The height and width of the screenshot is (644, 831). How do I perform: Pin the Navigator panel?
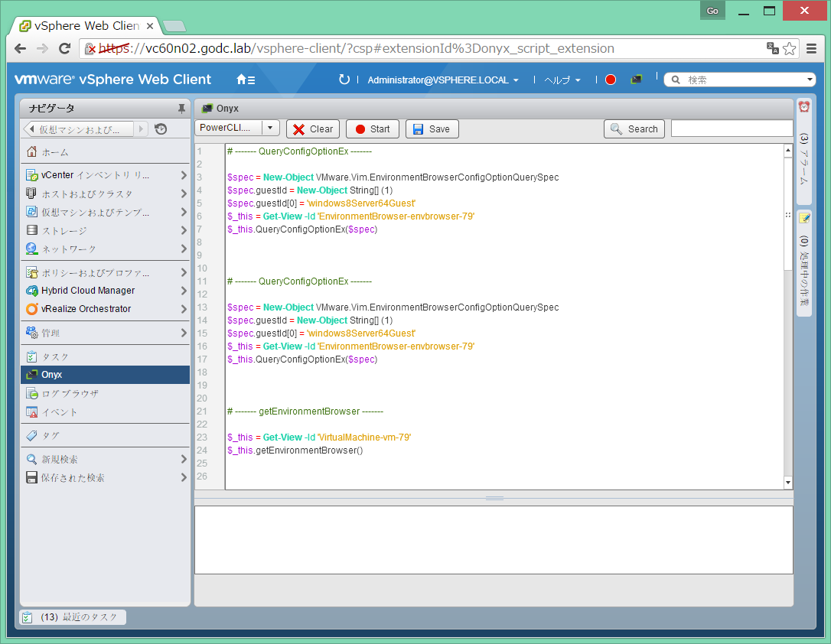point(181,109)
